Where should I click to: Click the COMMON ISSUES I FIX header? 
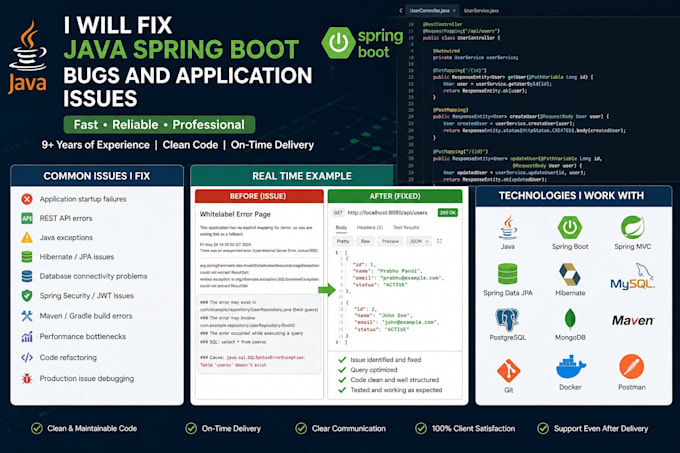[97, 176]
